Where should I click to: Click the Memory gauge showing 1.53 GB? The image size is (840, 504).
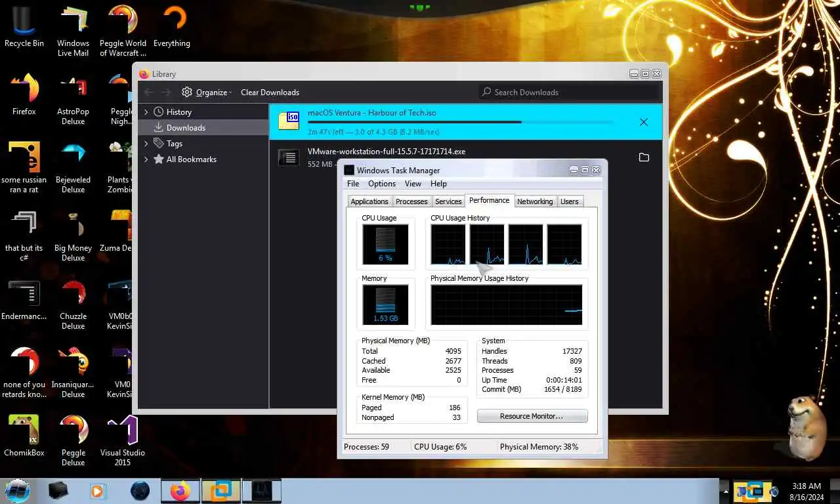[x=385, y=304]
